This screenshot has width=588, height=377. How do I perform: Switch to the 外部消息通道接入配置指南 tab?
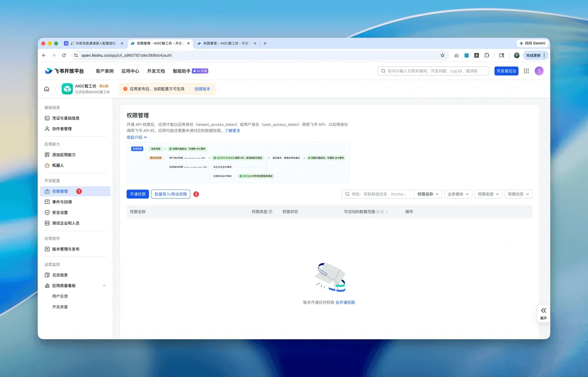coord(94,43)
